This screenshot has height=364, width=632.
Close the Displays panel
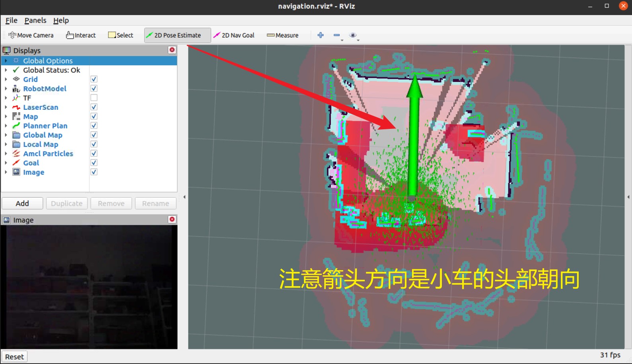pyautogui.click(x=172, y=50)
